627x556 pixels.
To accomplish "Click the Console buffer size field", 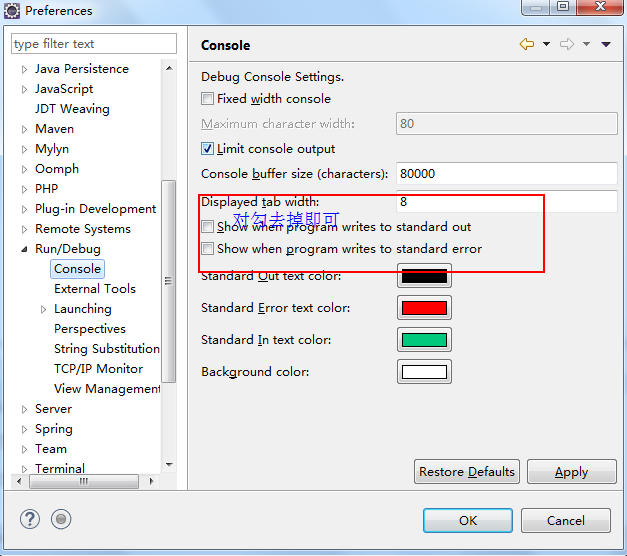I will (x=507, y=174).
